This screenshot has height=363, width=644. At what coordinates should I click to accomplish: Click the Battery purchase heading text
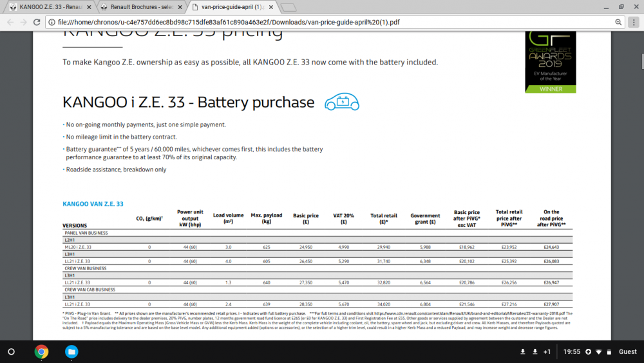(257, 103)
